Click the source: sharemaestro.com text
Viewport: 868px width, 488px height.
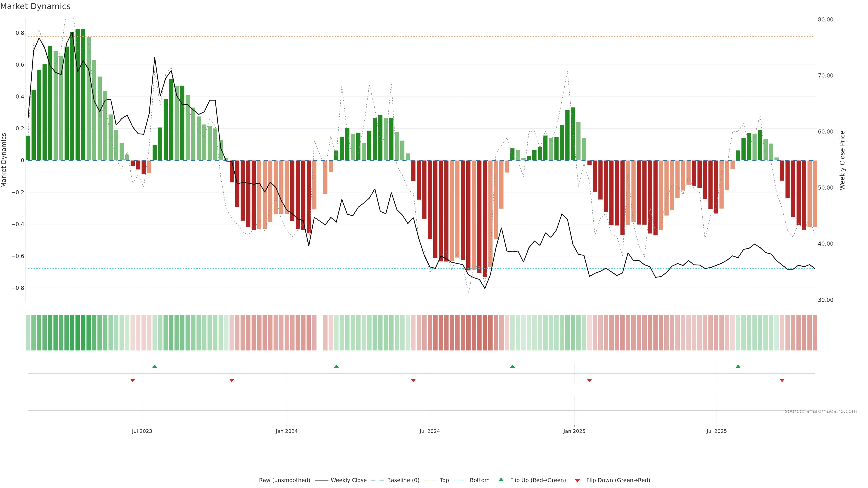pyautogui.click(x=821, y=411)
